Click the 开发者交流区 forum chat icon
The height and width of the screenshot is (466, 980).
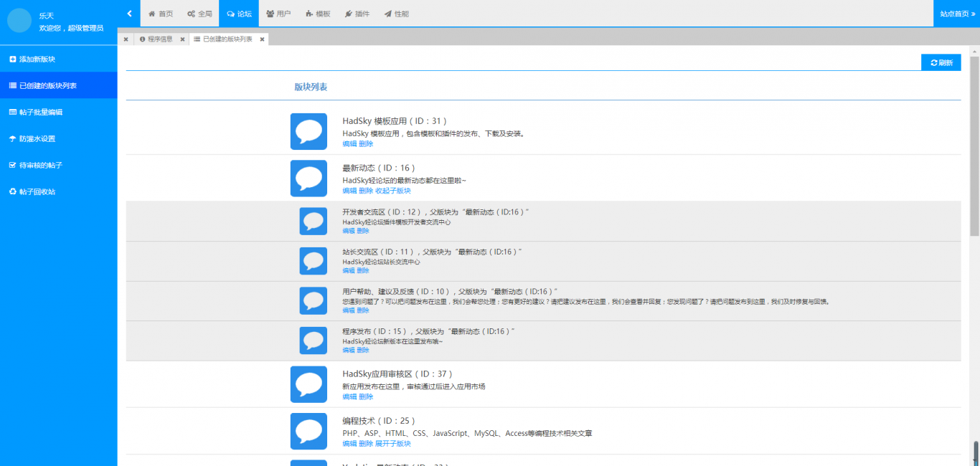[x=314, y=221]
